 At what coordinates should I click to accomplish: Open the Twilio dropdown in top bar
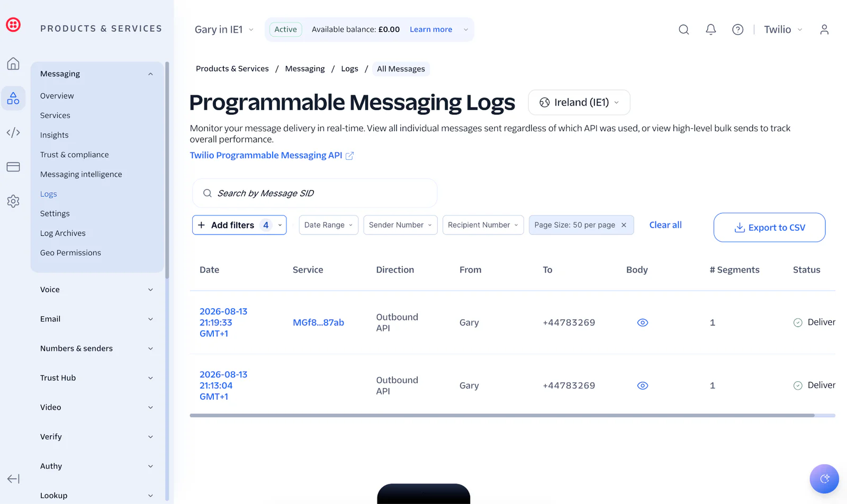pos(783,30)
